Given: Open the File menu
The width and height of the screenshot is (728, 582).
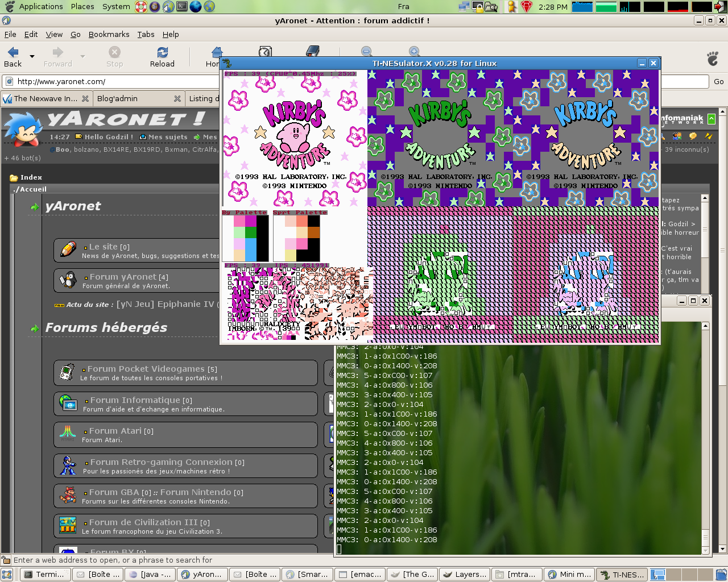Looking at the screenshot, I should (10, 34).
